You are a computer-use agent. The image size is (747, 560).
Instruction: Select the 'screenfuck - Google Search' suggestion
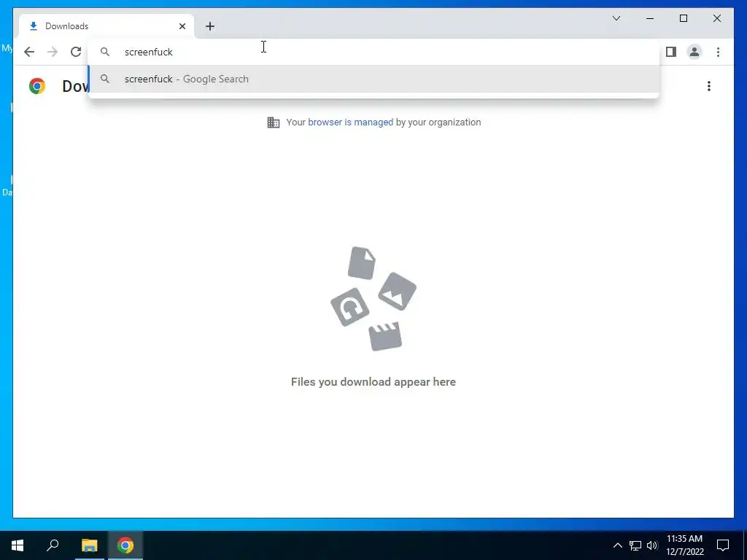coord(374,79)
